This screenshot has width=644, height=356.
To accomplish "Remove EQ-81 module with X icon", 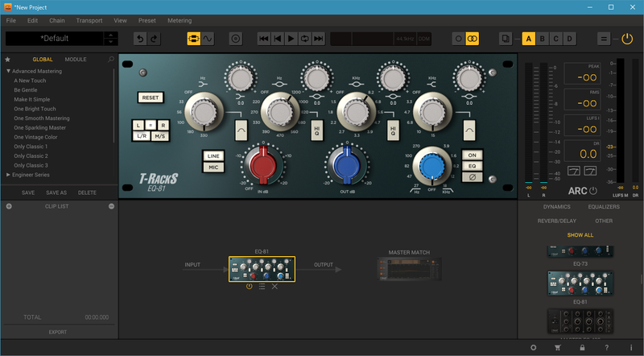I will 275,287.
